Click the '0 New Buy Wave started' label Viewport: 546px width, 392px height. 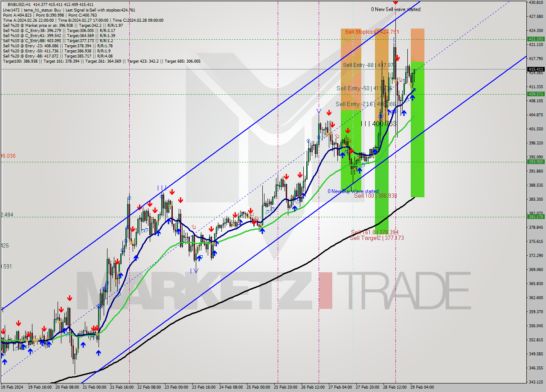[x=353, y=191]
